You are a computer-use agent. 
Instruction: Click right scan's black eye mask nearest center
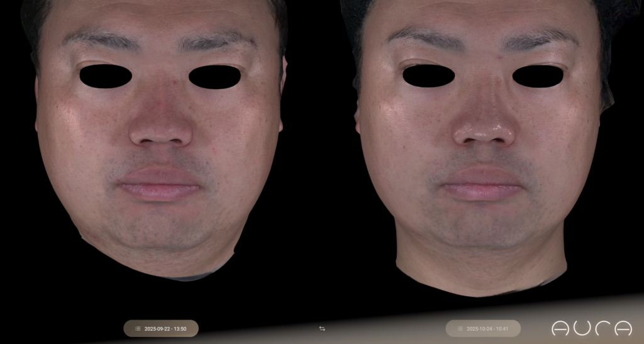point(429,76)
